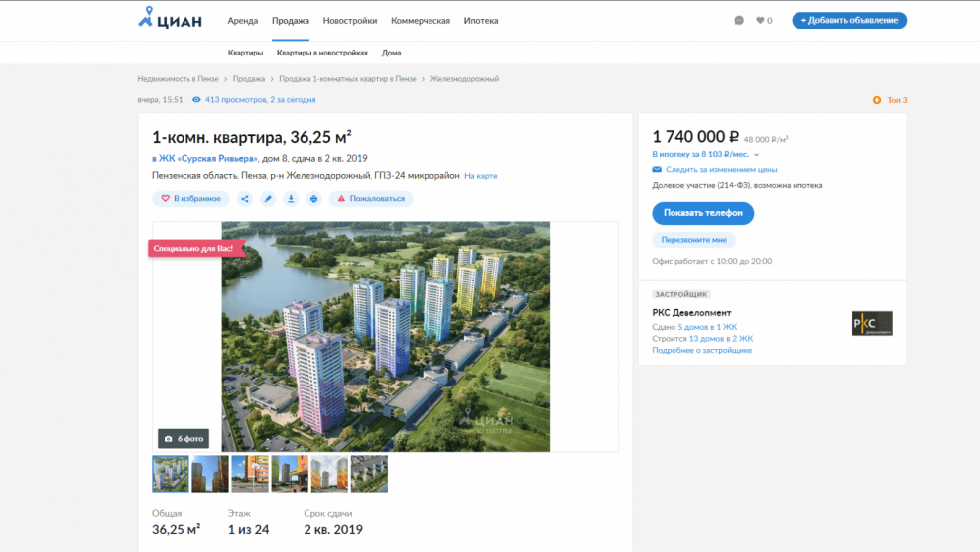Open breadcrumb Железнодорожный
The width and height of the screenshot is (980, 552).
pos(464,79)
